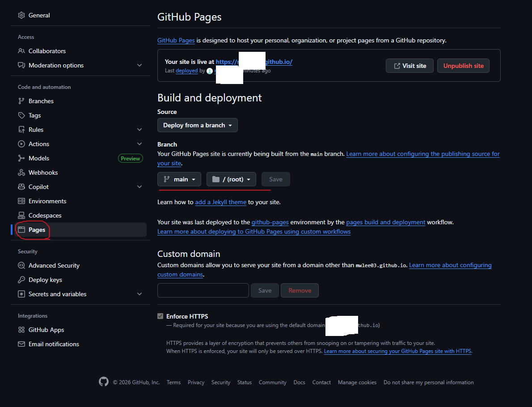Click Status in the footer
This screenshot has width=532, height=407.
coord(245,382)
